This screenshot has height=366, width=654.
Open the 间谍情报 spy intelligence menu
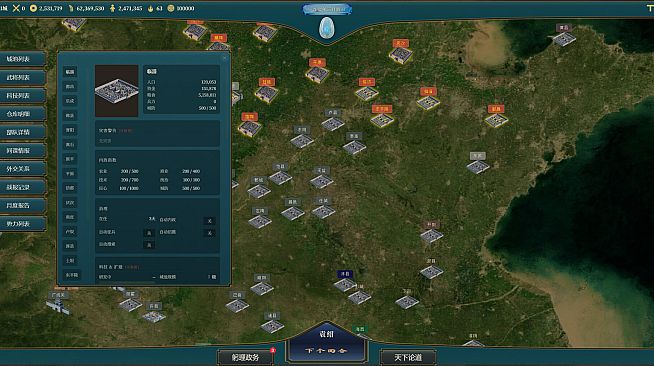23,150
